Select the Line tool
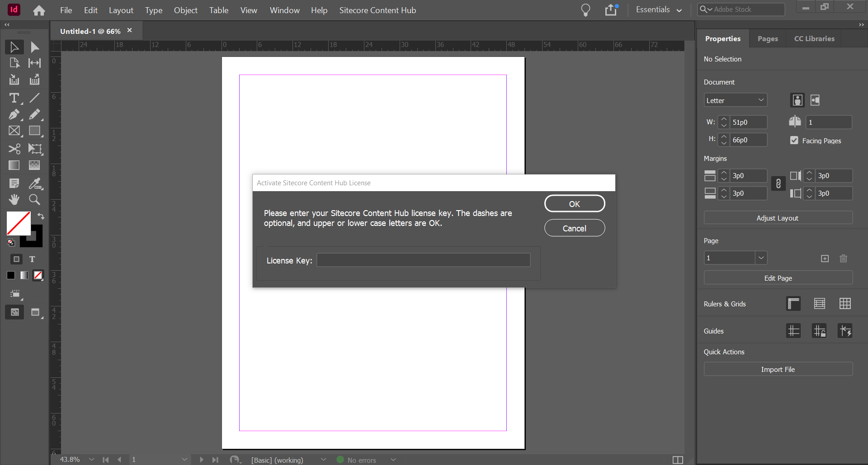This screenshot has height=465, width=868. pos(35,98)
